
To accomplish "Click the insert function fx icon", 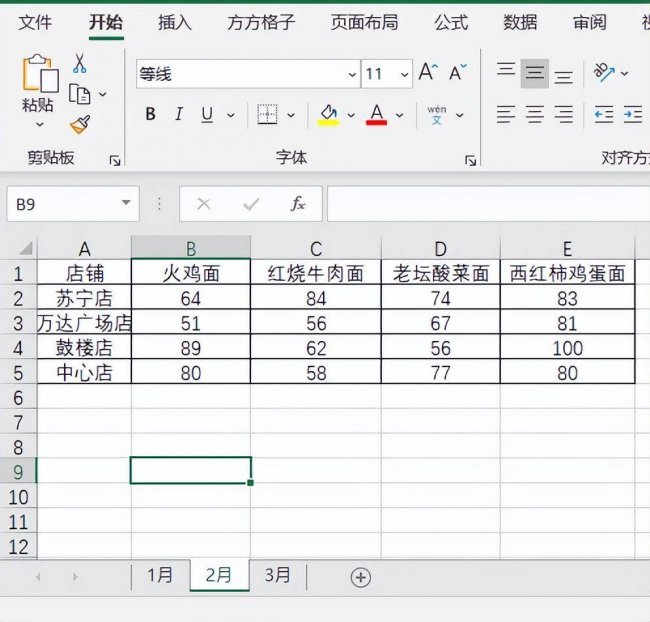I will tap(298, 204).
